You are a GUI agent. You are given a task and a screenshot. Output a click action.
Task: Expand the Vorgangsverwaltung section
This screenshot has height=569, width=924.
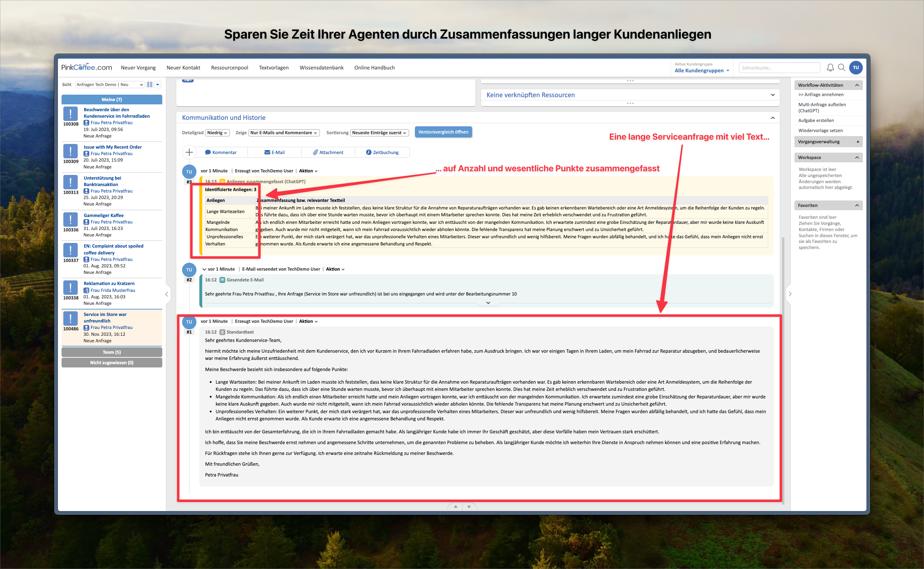pos(857,141)
